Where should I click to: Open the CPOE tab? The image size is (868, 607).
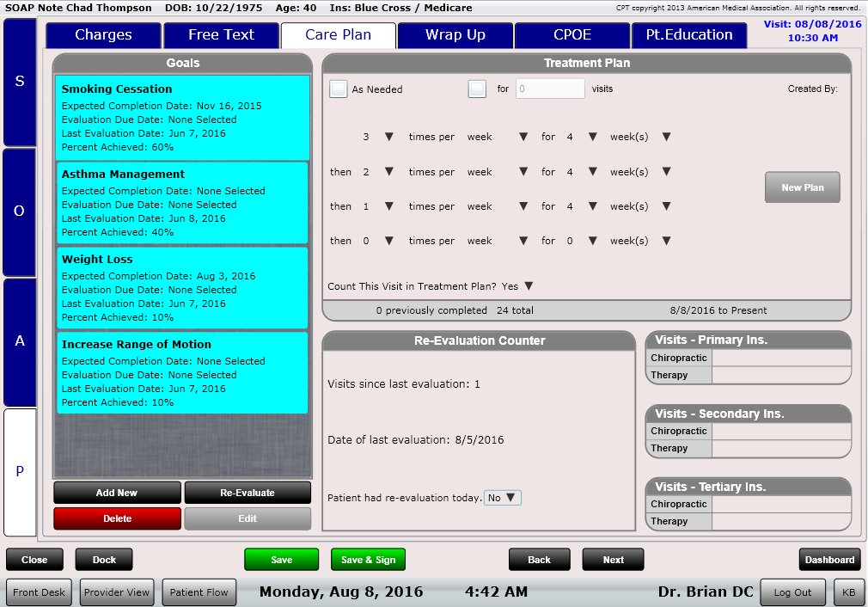tap(572, 35)
